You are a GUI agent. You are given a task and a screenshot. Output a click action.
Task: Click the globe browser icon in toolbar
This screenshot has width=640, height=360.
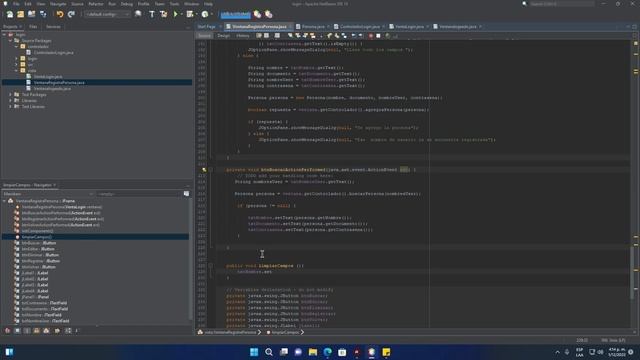point(138,14)
